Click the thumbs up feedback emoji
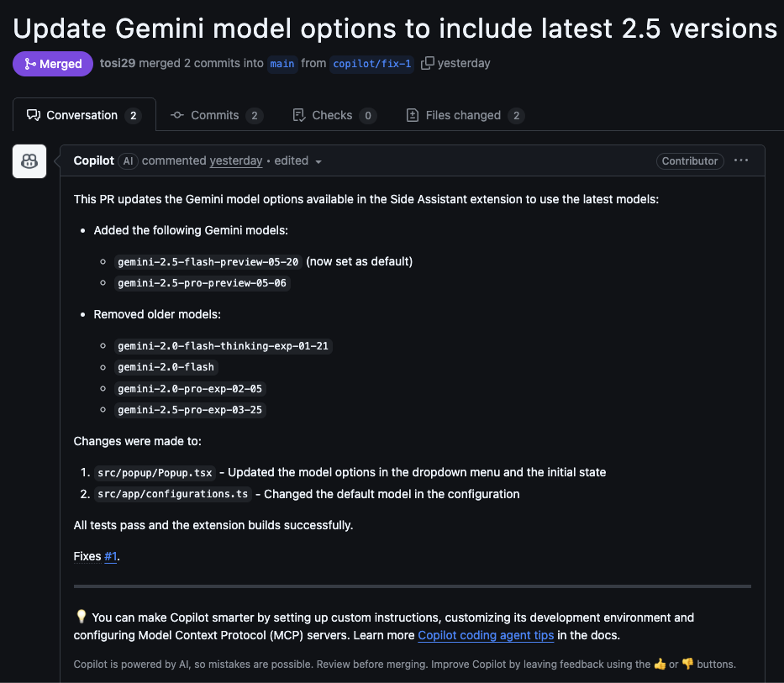This screenshot has width=784, height=683. pyautogui.click(x=660, y=664)
